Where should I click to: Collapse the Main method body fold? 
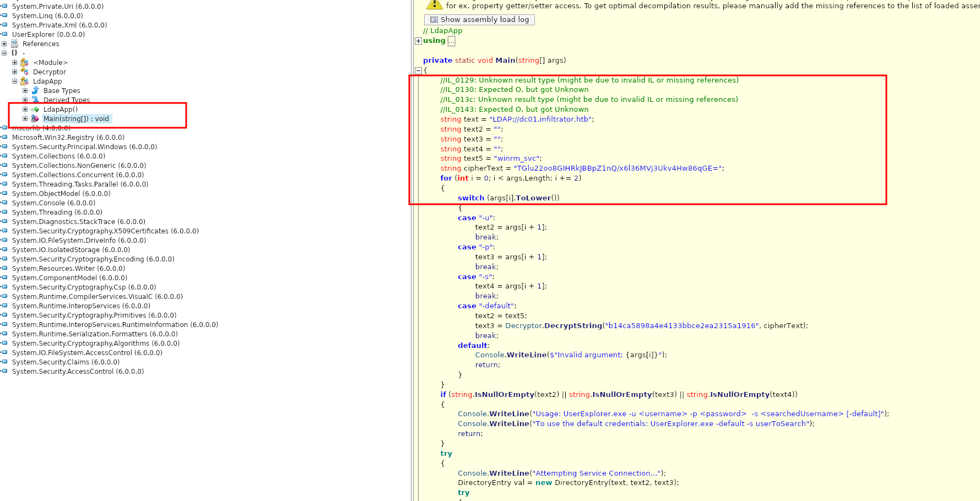point(418,70)
